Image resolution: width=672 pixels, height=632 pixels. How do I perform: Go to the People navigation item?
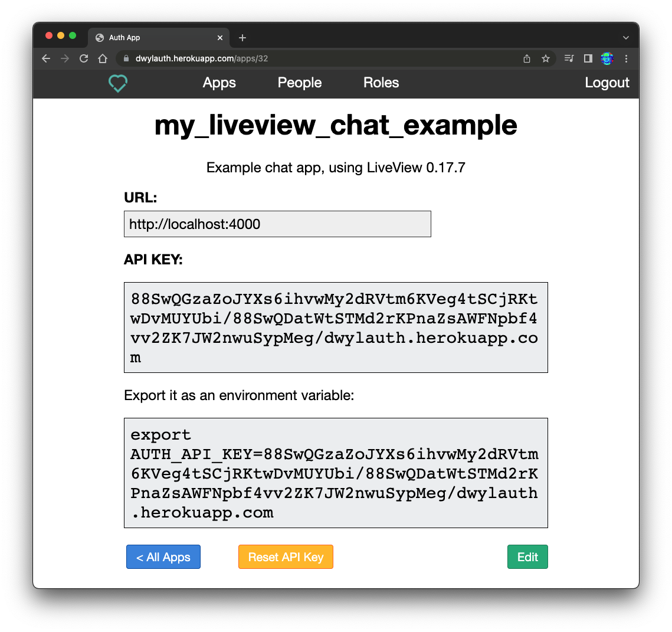click(300, 83)
